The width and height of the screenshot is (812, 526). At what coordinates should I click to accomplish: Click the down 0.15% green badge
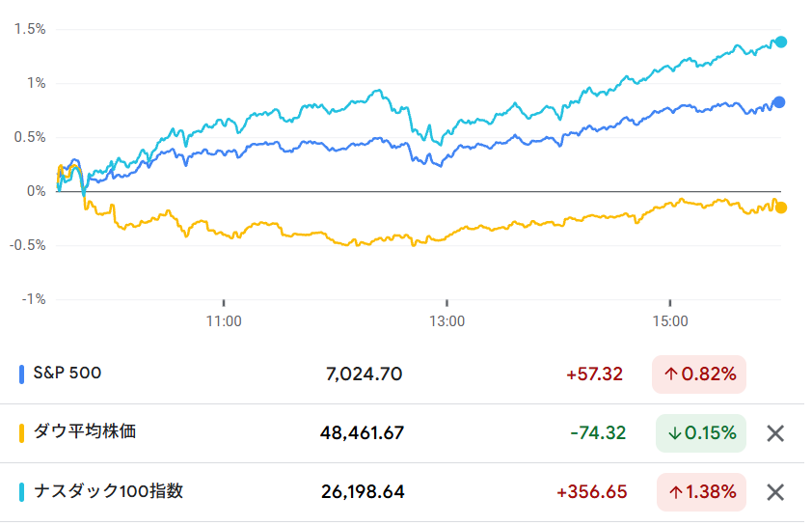(701, 433)
